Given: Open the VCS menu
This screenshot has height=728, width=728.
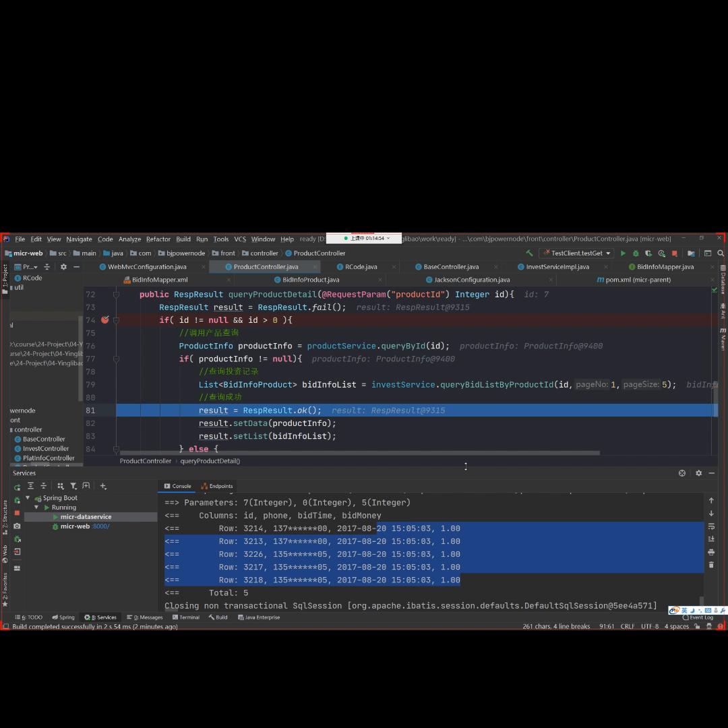Looking at the screenshot, I should (240, 239).
